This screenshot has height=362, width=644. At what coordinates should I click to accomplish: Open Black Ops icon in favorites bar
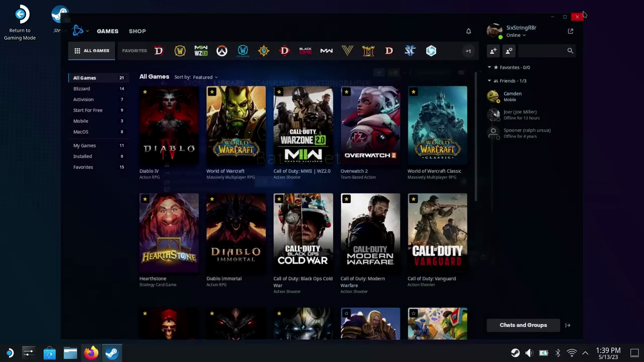(305, 51)
